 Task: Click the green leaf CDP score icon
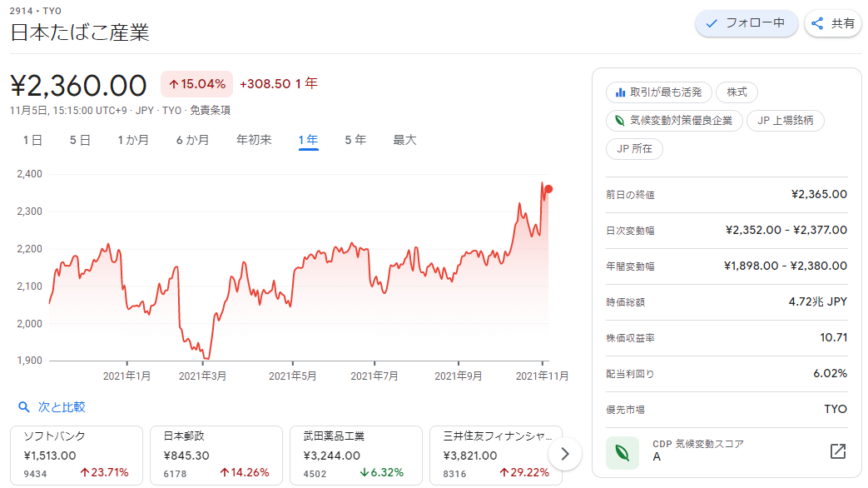pyautogui.click(x=622, y=452)
